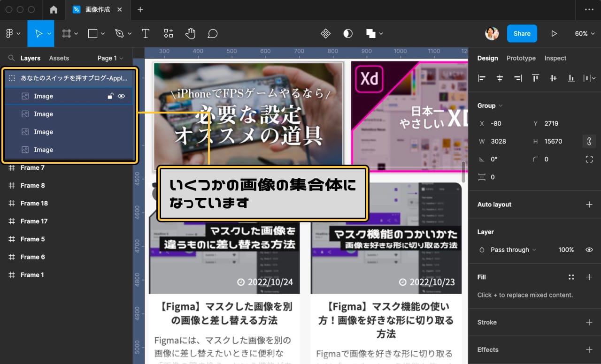601x364 pixels.
Task: Select the Rectangle shape tool
Action: tap(93, 34)
